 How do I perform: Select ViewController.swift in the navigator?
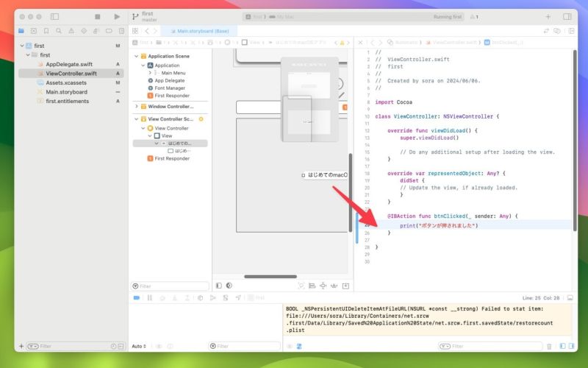71,73
